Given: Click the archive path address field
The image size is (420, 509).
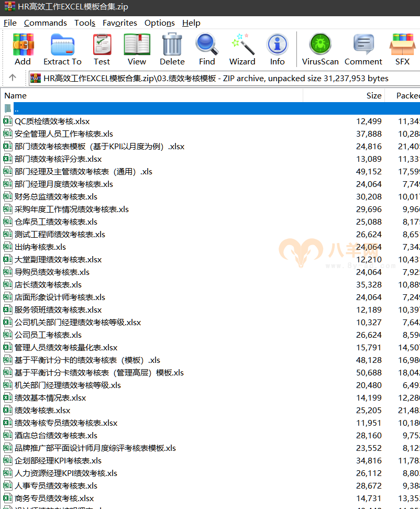Looking at the screenshot, I should pos(224,78).
